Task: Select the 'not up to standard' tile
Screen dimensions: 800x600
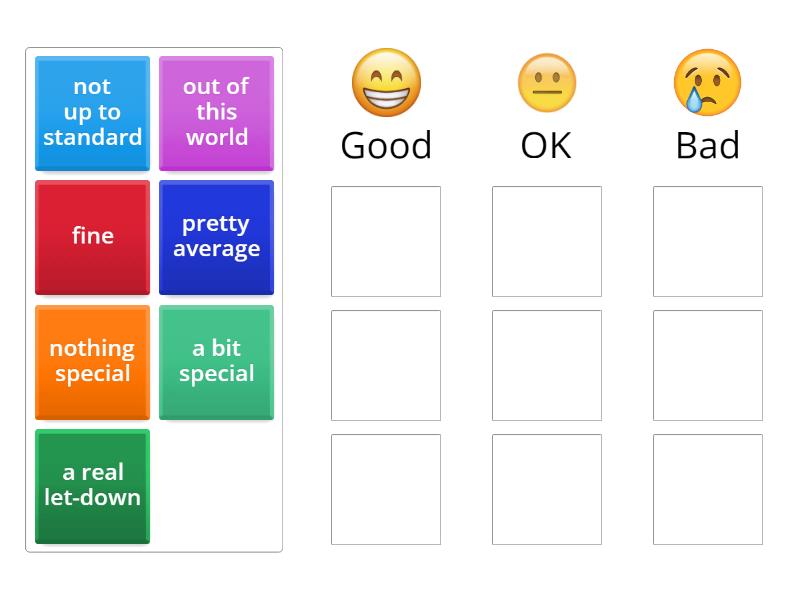Action: [92, 113]
